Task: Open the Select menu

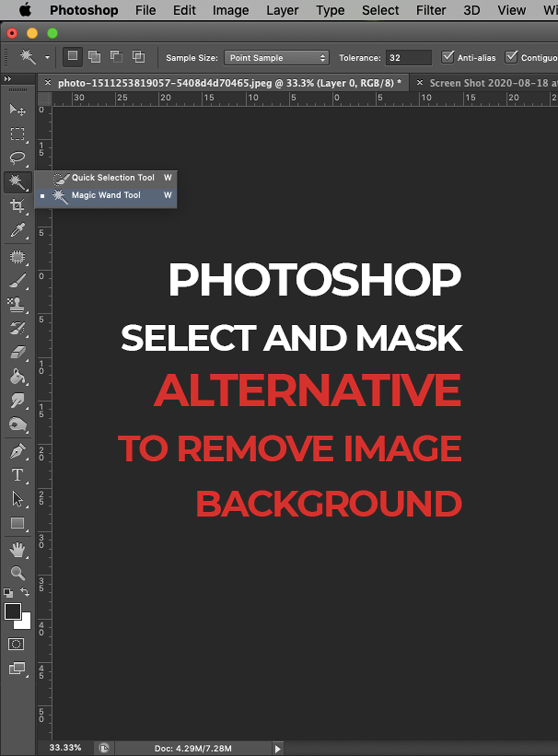Action: tap(381, 10)
